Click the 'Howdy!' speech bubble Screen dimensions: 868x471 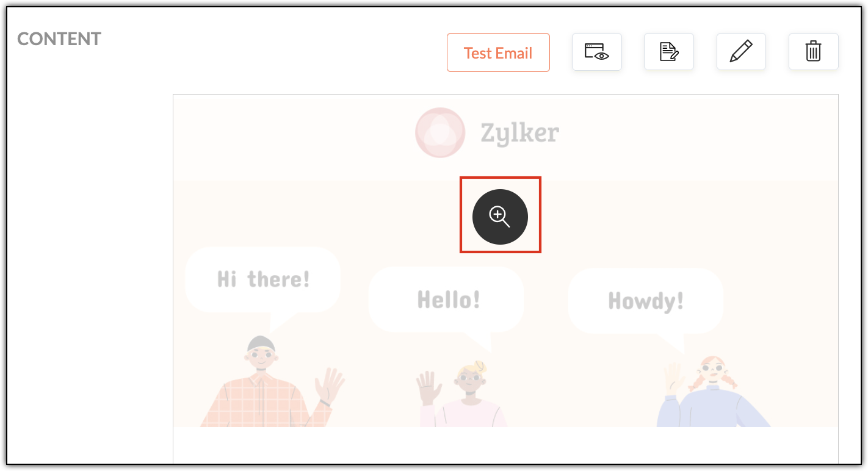coord(646,301)
